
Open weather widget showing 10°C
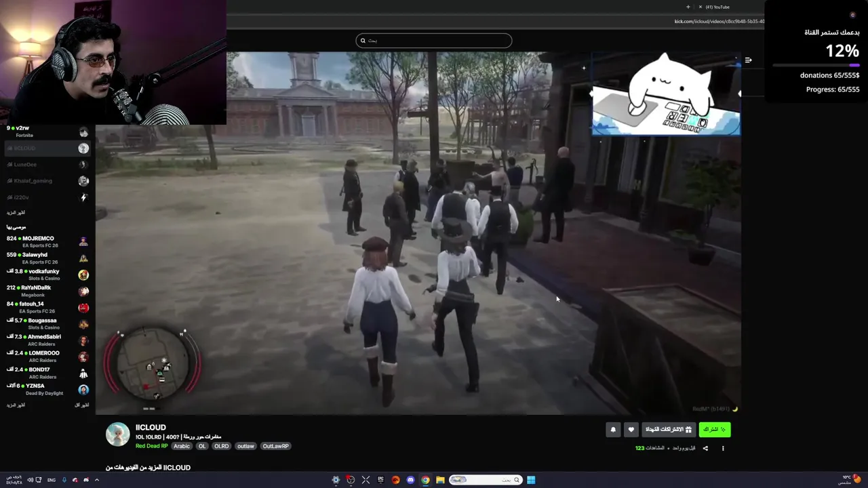[850, 479]
